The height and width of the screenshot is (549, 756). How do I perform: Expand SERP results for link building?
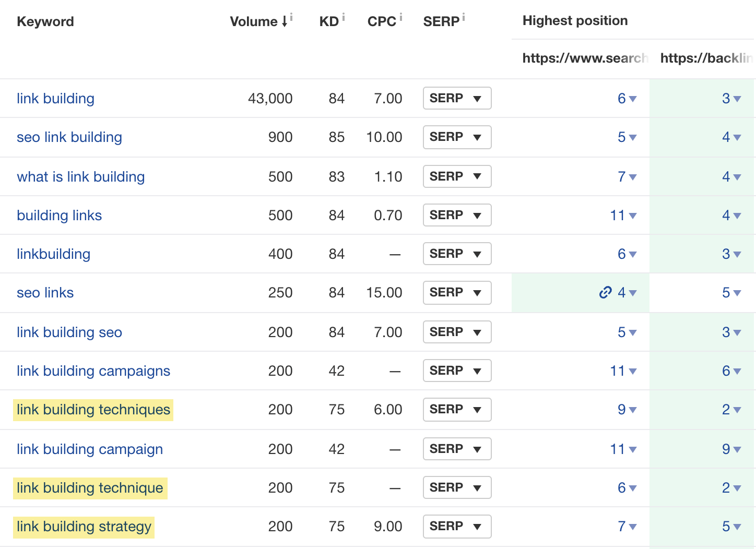click(x=457, y=98)
